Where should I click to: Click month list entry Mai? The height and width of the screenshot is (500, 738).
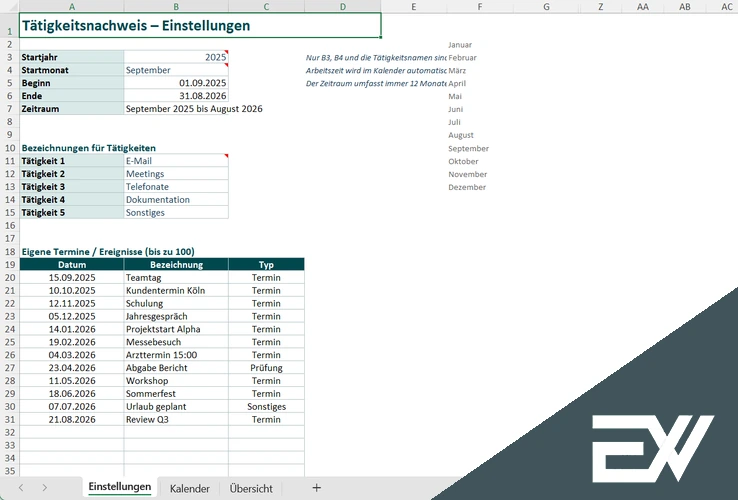click(455, 96)
